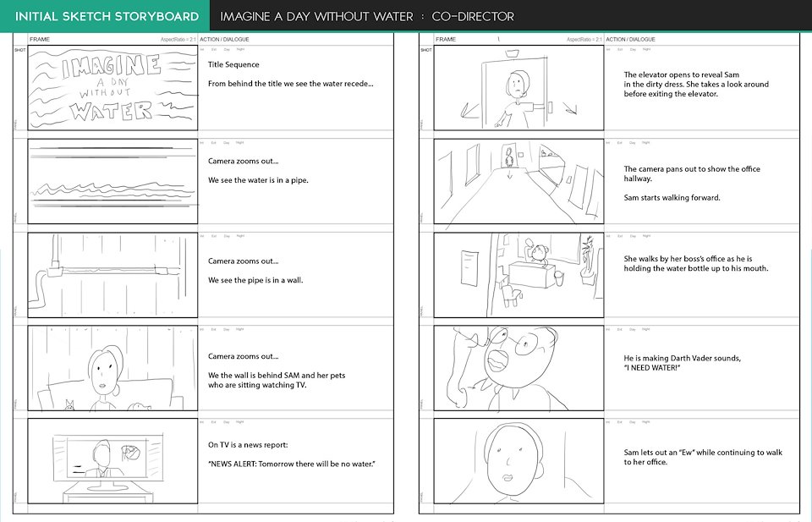Click the 'ACTION / DIALOGUE' header on the left page
812x522 pixels.
click(x=224, y=40)
